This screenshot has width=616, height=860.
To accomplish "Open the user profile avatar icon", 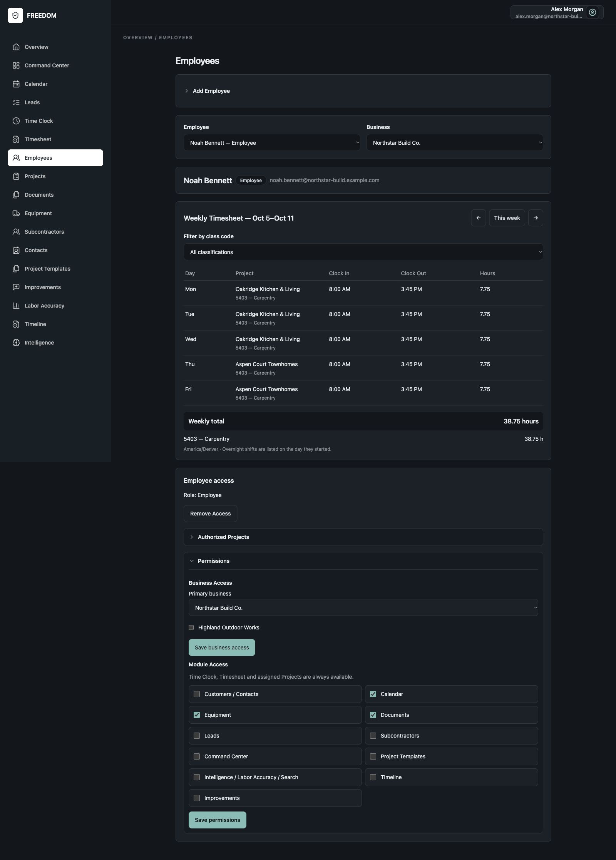I will pyautogui.click(x=593, y=12).
